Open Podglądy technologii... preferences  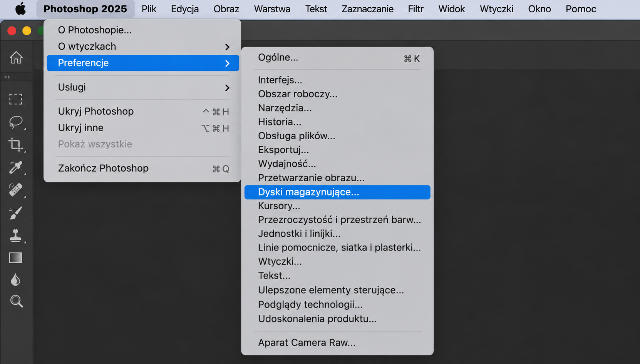click(337, 304)
